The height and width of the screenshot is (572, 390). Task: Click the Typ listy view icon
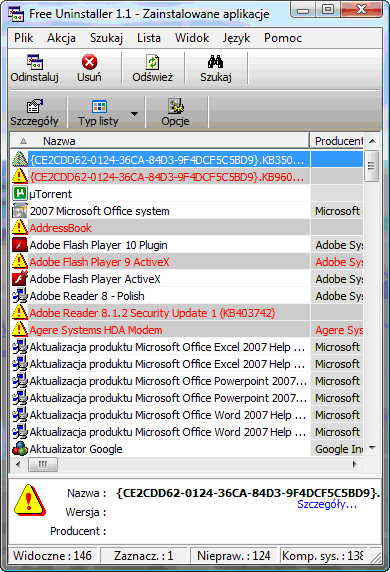click(x=99, y=106)
